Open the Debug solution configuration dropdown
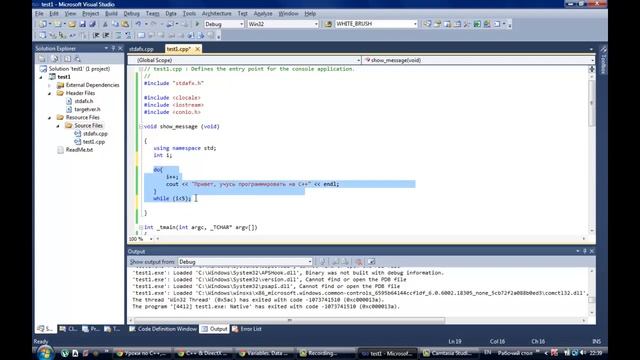The width and height of the screenshot is (640, 360). click(241, 24)
